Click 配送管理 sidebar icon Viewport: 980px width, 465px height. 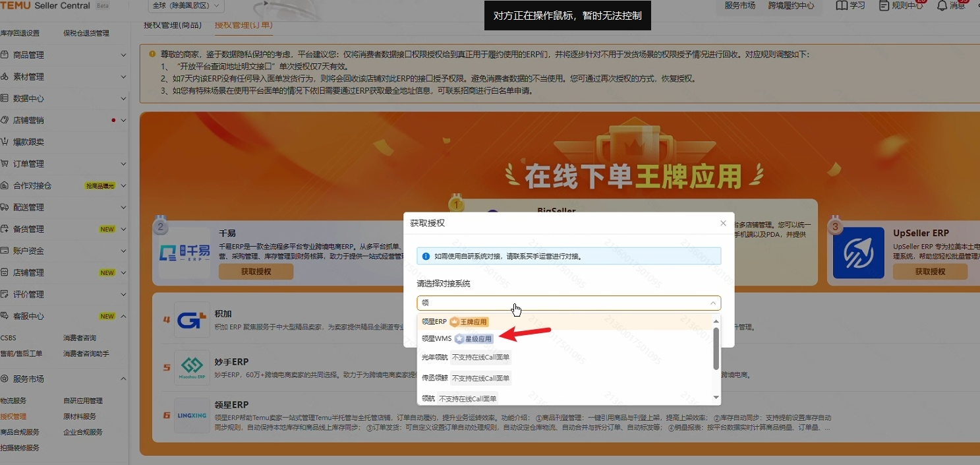tap(5, 207)
